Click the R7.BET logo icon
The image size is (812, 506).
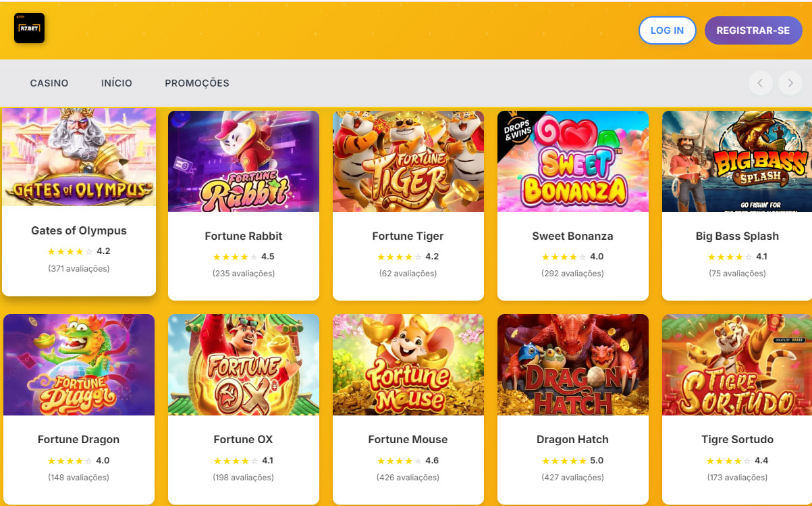tap(29, 28)
